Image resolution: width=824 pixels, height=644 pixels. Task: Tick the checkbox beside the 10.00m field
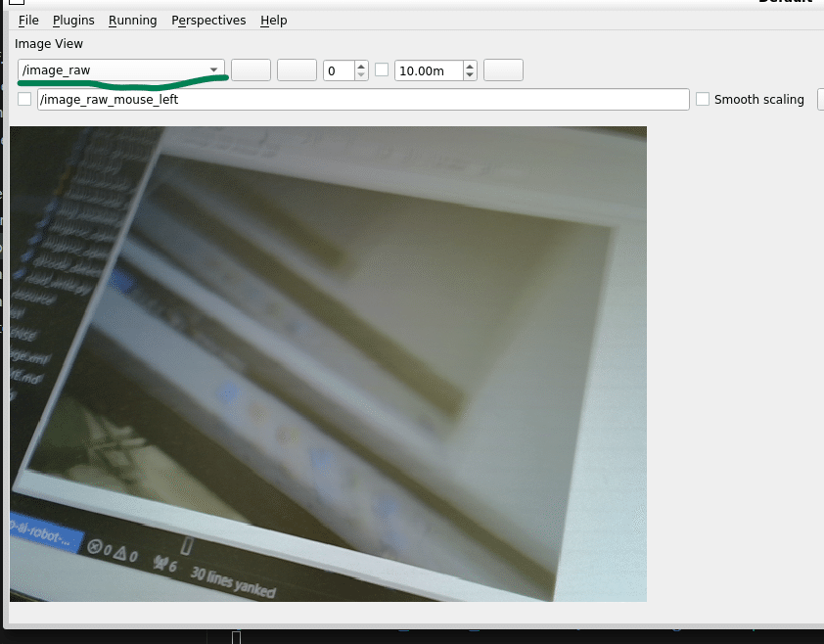click(x=382, y=69)
